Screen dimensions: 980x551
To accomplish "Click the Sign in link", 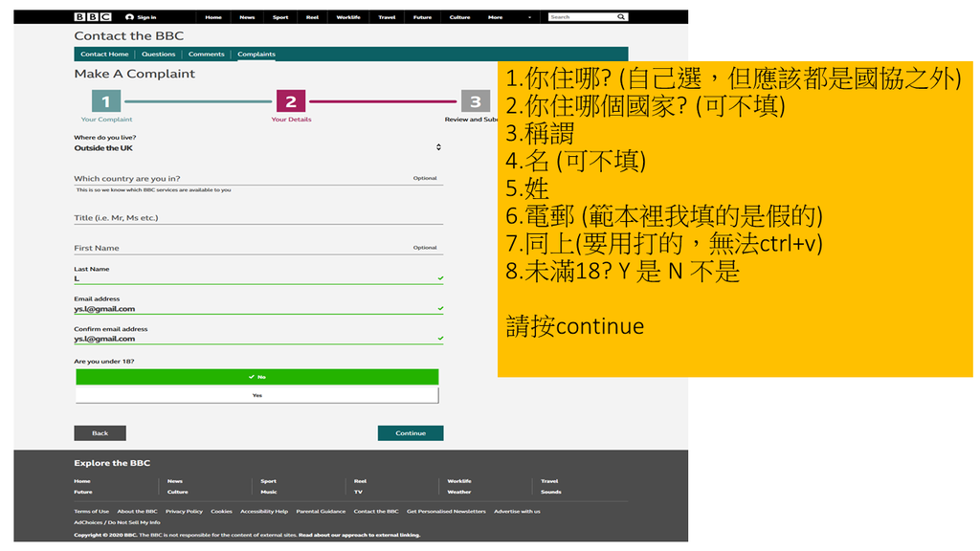I will tap(146, 17).
